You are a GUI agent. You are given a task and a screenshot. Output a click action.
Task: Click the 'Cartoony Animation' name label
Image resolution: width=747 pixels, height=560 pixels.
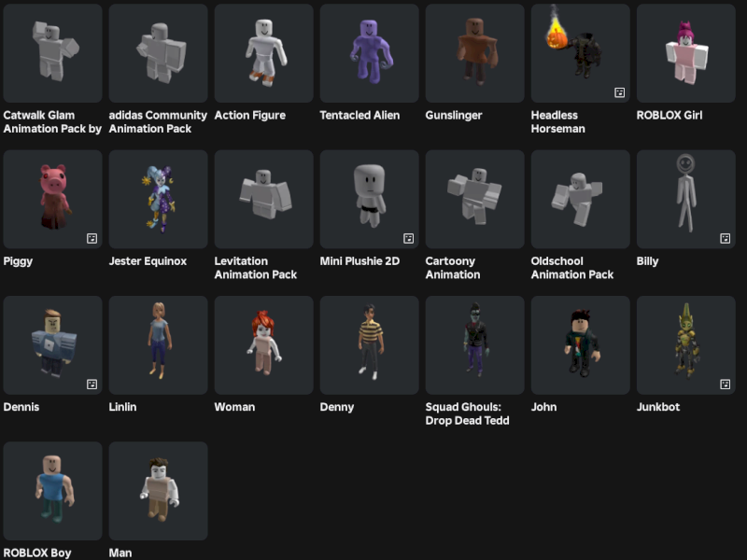tap(453, 268)
